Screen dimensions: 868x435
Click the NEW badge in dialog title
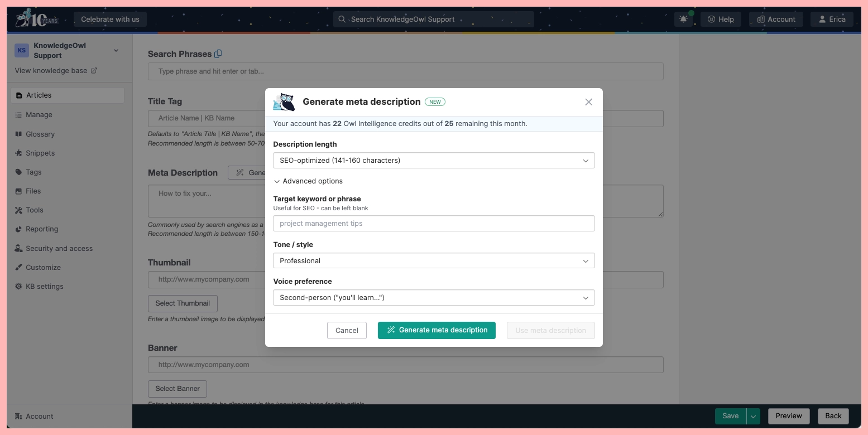point(435,102)
